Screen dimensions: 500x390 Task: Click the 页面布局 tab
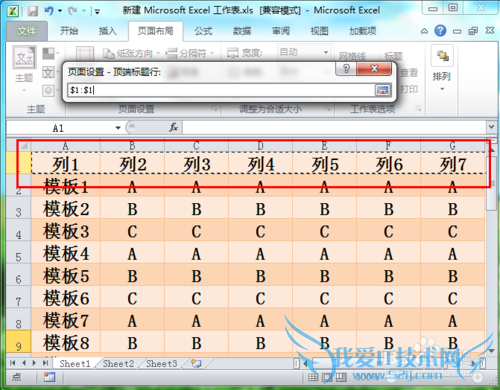pos(156,31)
